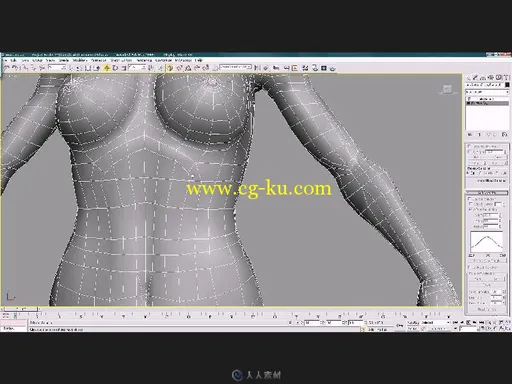Screen dimensions: 512x384
Task: Switch to the Modify command panel tab
Action: tap(475, 77)
